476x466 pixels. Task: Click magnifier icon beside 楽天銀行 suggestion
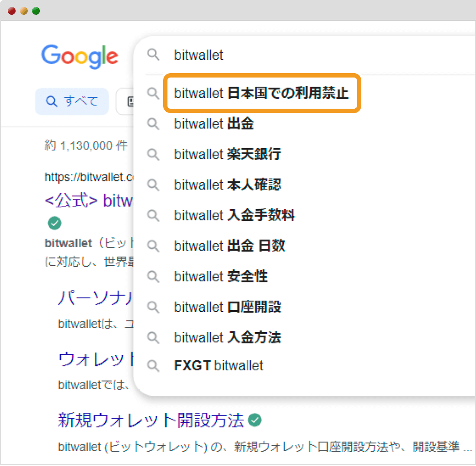153,154
